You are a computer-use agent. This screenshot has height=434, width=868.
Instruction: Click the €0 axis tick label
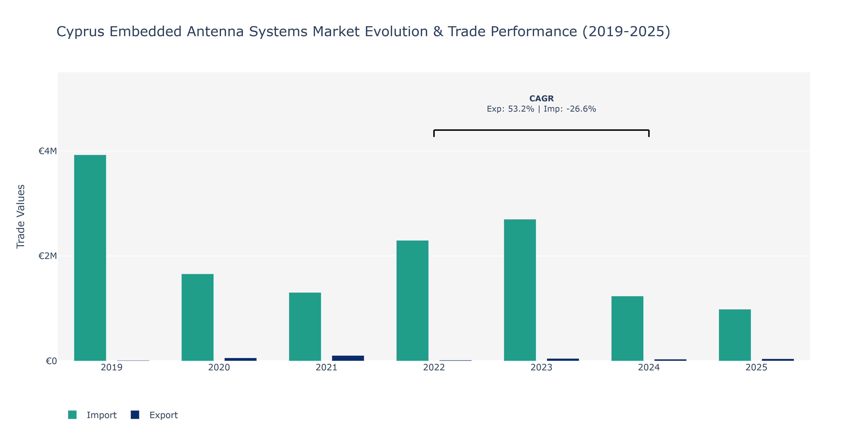[51, 361]
